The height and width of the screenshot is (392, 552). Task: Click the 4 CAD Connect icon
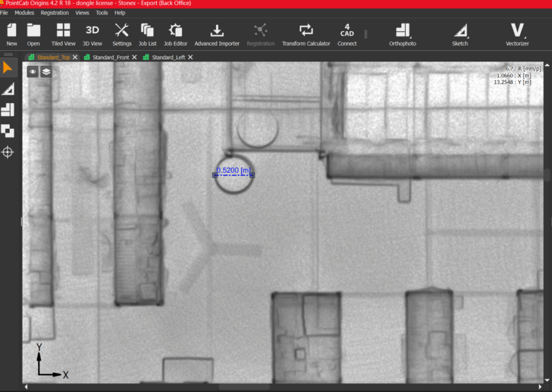pos(347,34)
